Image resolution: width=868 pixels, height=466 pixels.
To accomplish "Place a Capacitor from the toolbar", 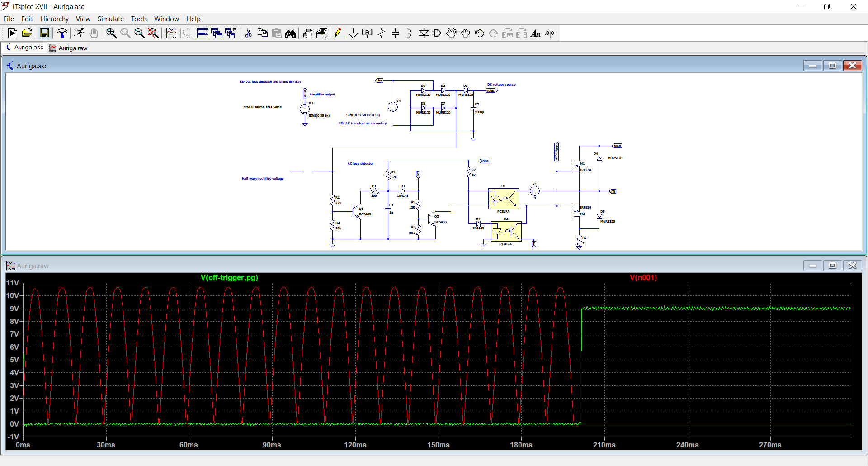I will [x=395, y=33].
